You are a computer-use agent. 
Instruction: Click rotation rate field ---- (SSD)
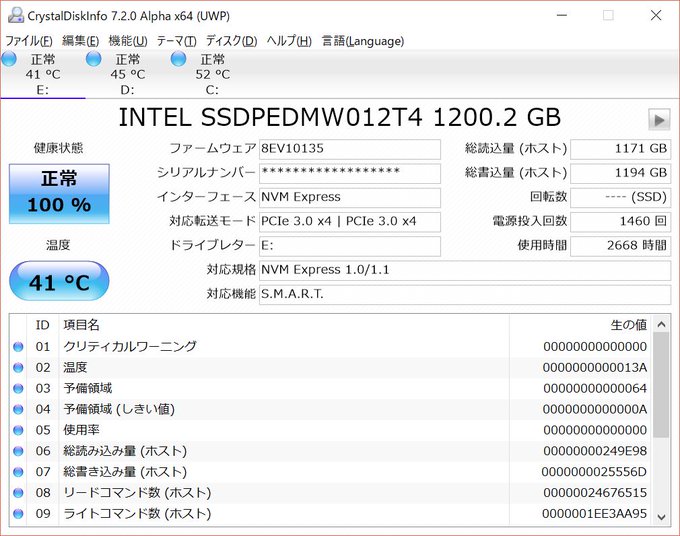[621, 197]
